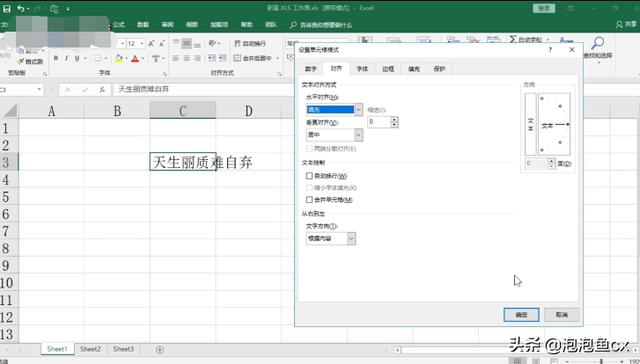The width and height of the screenshot is (640, 364).
Task: Click the vertical text orientation box
Action: [530, 124]
